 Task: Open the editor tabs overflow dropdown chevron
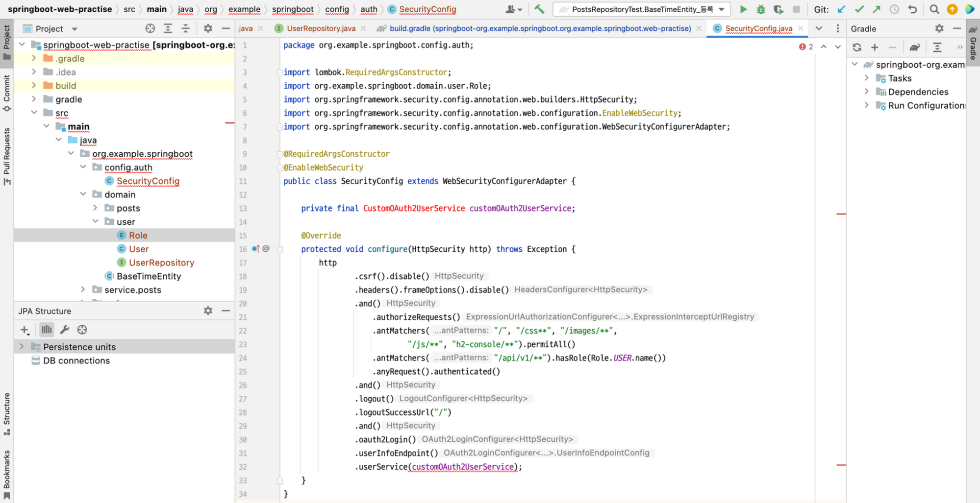pyautogui.click(x=819, y=28)
